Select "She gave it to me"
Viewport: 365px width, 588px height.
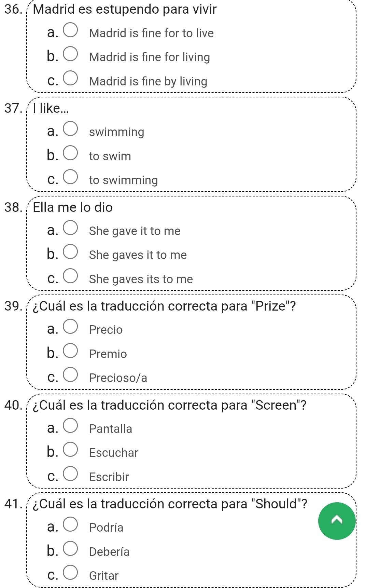pyautogui.click(x=71, y=227)
